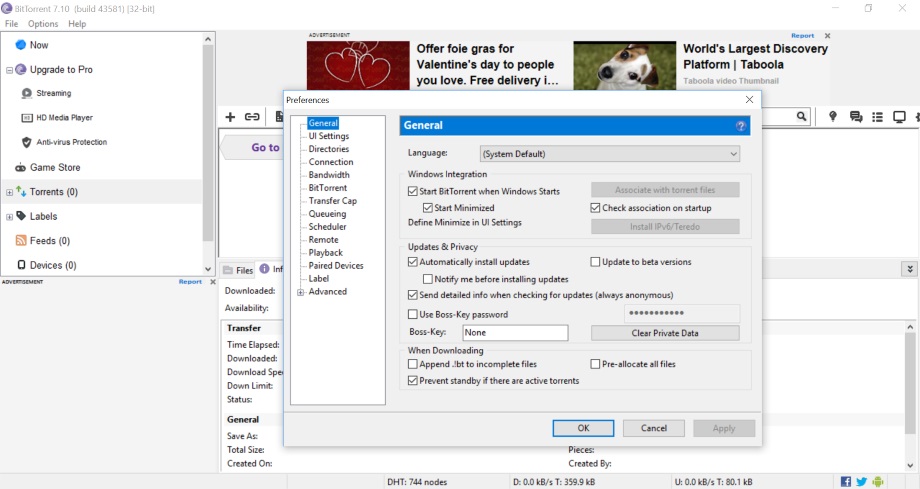This screenshot has width=920, height=489.
Task: Select Connection in preferences tree
Action: click(x=331, y=162)
